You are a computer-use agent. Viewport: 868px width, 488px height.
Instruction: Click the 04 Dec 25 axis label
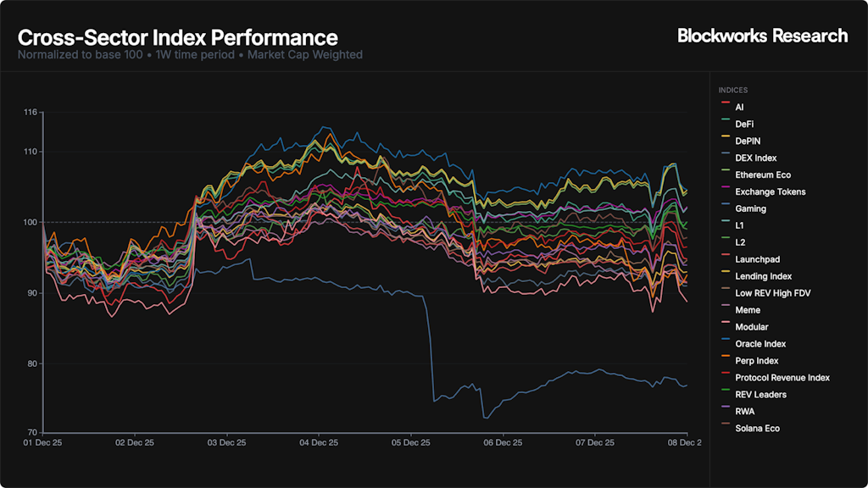(320, 442)
